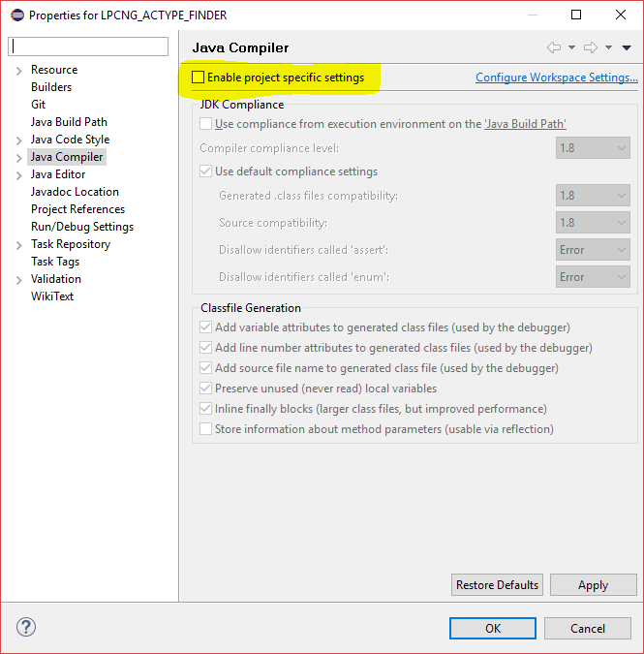Select Java Build Path in tree

(69, 122)
